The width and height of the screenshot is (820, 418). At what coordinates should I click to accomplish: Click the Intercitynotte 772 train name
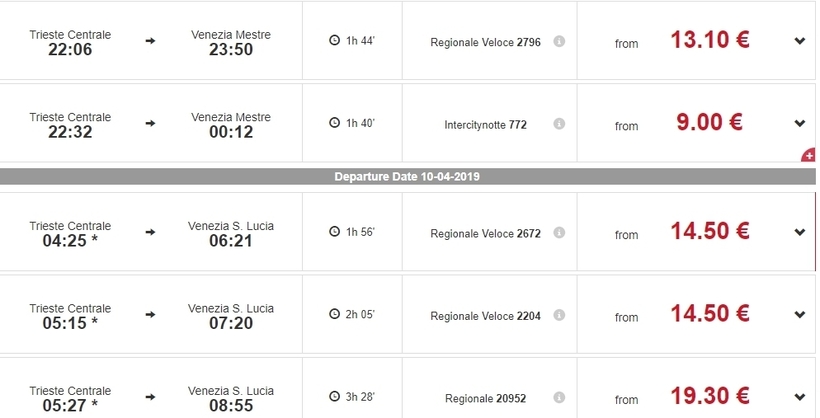click(485, 125)
